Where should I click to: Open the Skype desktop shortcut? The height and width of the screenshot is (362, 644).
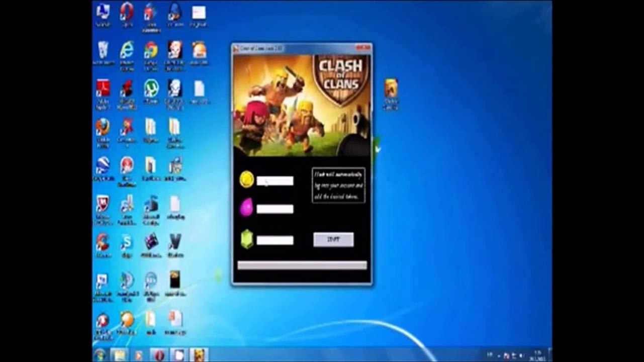(x=127, y=245)
